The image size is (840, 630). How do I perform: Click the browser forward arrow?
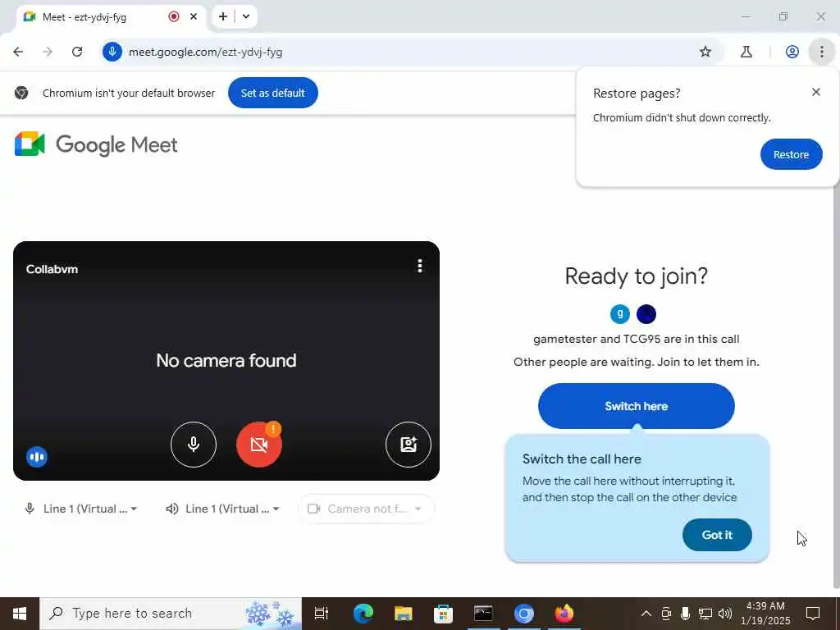48,52
